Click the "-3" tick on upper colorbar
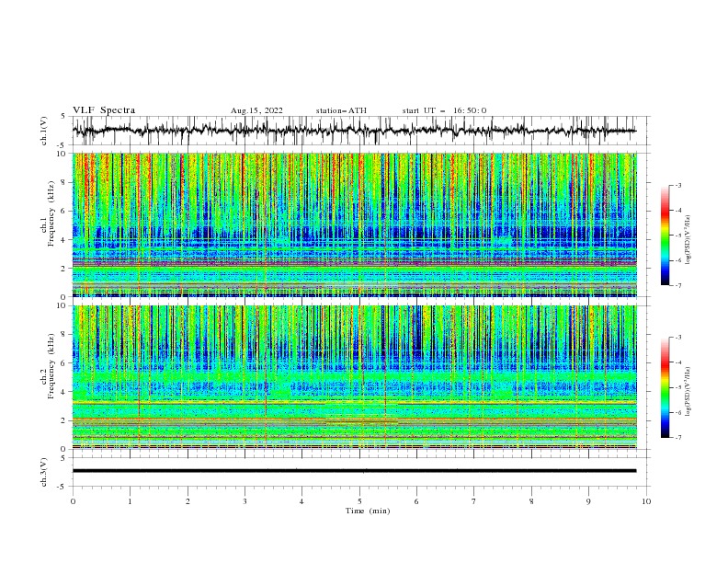The height and width of the screenshot is (563, 728). [x=678, y=185]
